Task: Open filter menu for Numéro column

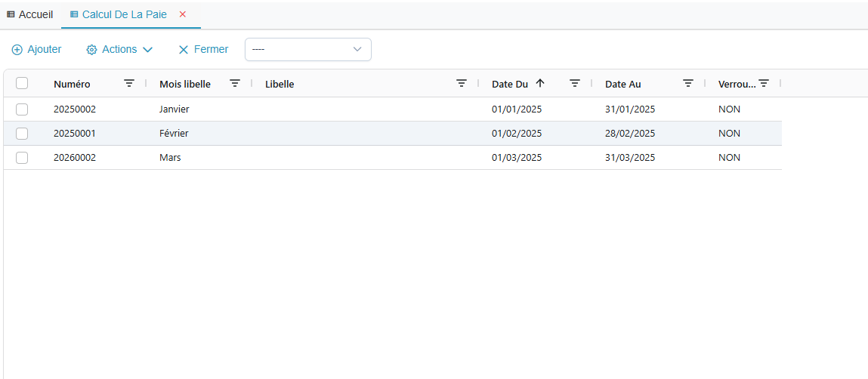Action: [129, 84]
